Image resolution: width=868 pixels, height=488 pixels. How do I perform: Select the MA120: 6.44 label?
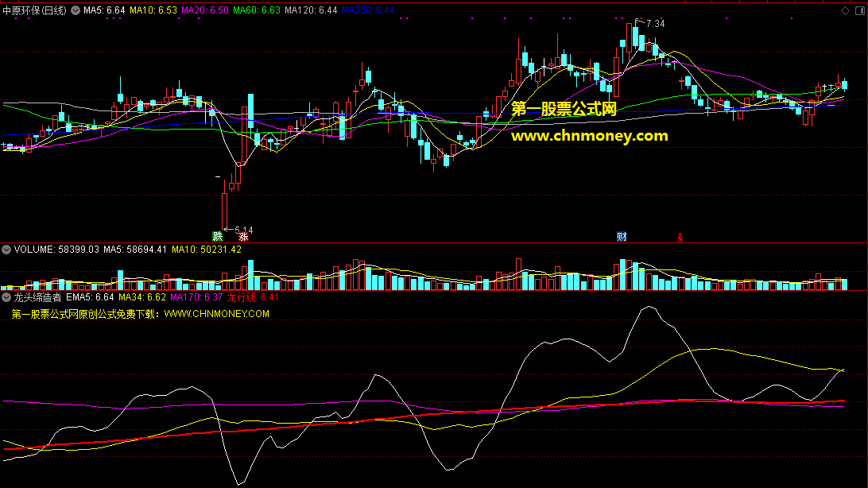tap(311, 10)
